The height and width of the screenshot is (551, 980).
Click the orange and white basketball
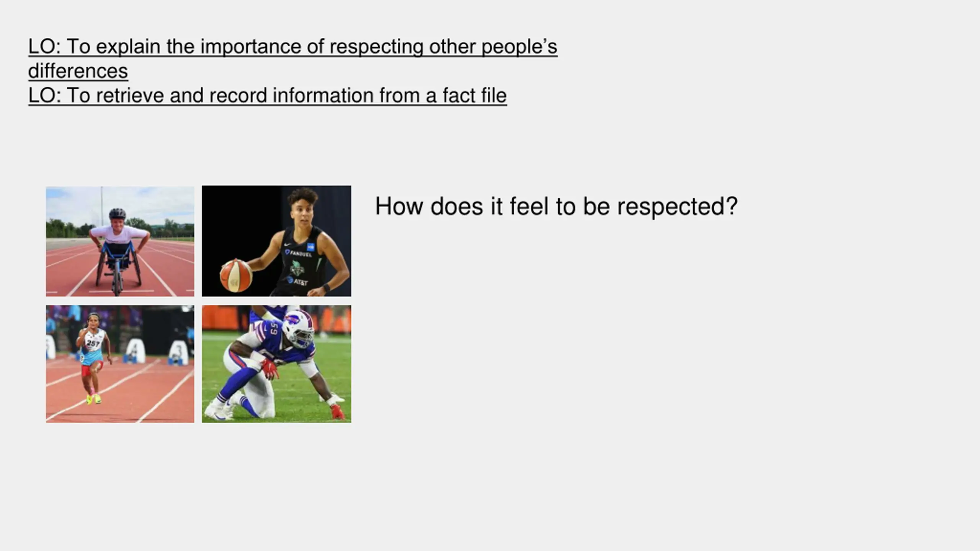pyautogui.click(x=236, y=275)
